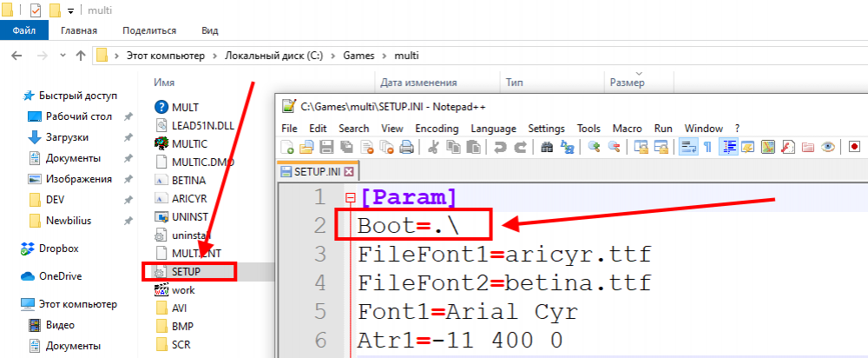
Task: Click the New file icon in Notepad++
Action: click(x=286, y=147)
